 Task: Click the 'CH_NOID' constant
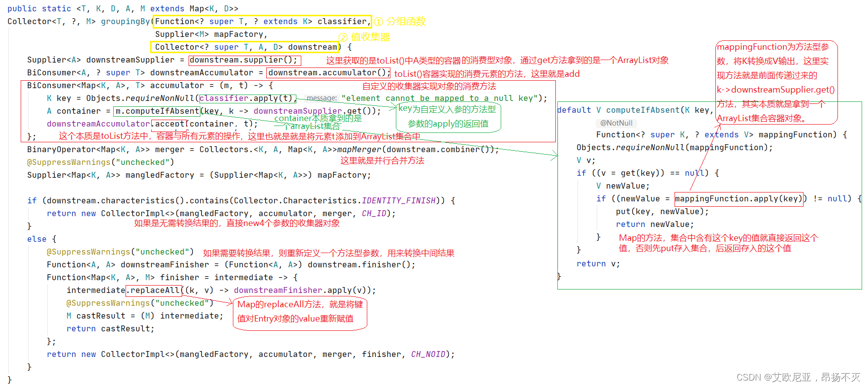428,354
